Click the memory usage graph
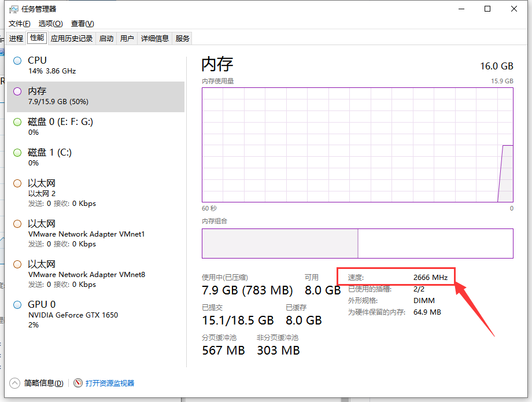This screenshot has width=532, height=402. (x=357, y=145)
